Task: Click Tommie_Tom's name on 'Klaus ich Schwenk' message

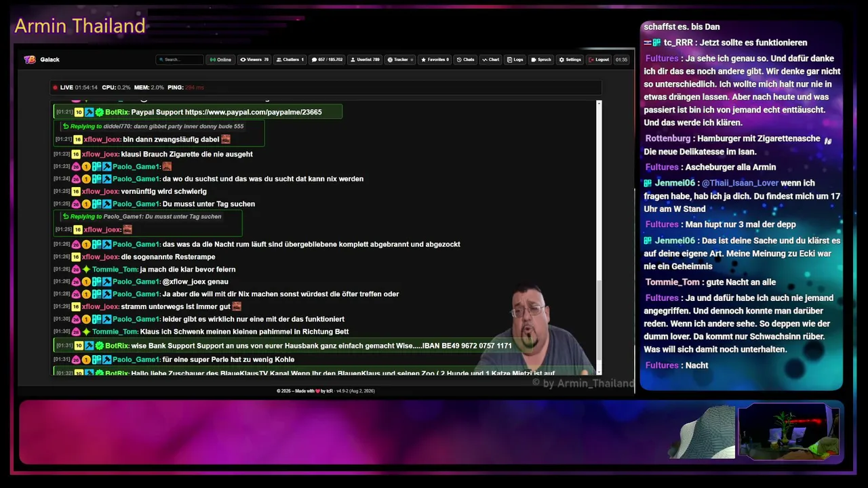Action: tap(115, 331)
